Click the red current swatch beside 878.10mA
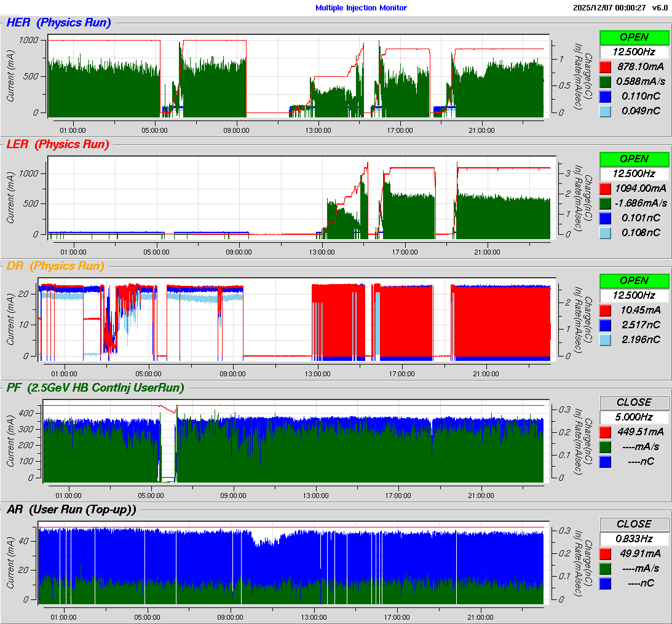672x624 pixels. 605,66
